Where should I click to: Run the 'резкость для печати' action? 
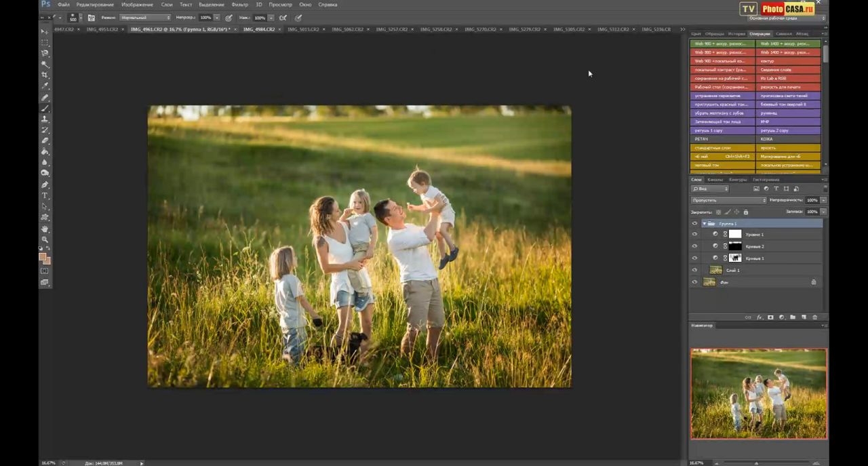point(788,87)
